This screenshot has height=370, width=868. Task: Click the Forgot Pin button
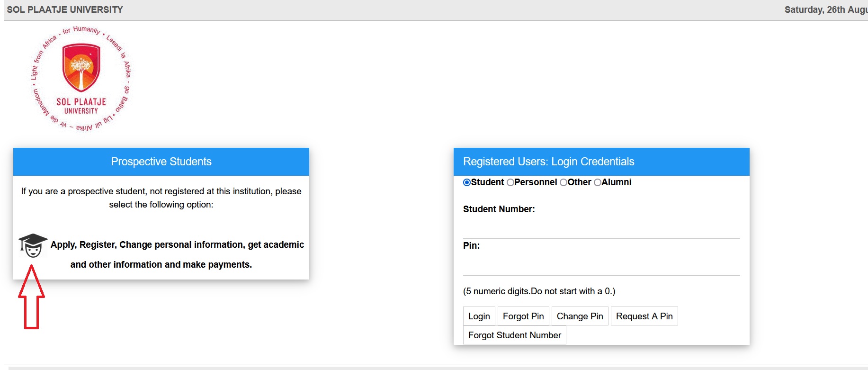tap(523, 316)
